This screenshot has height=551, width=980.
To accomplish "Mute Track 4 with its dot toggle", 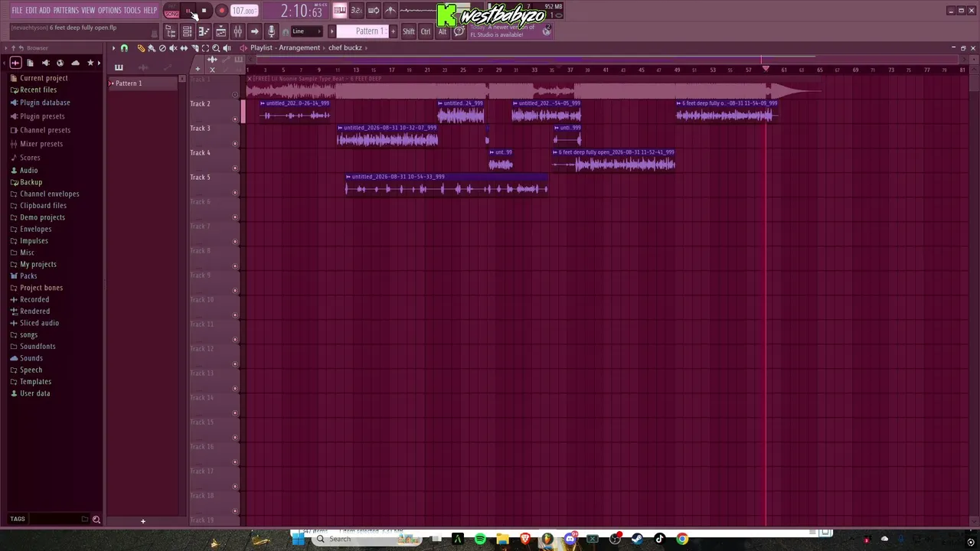I will pyautogui.click(x=235, y=168).
